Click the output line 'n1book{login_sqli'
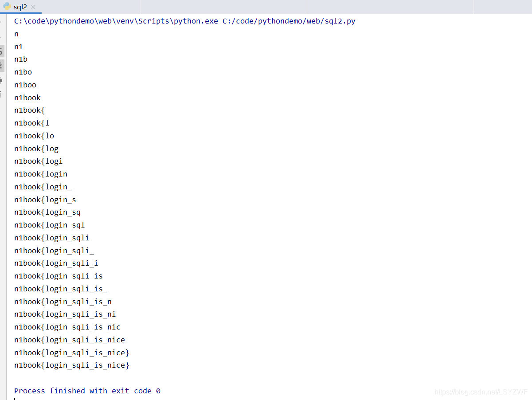The image size is (532, 400). coord(52,238)
